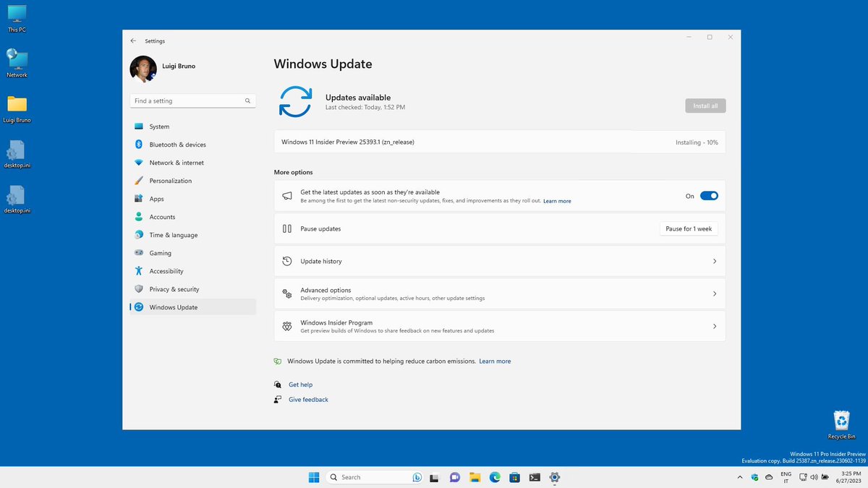Select Windows Update in the sidebar
868x488 pixels.
[x=192, y=307]
